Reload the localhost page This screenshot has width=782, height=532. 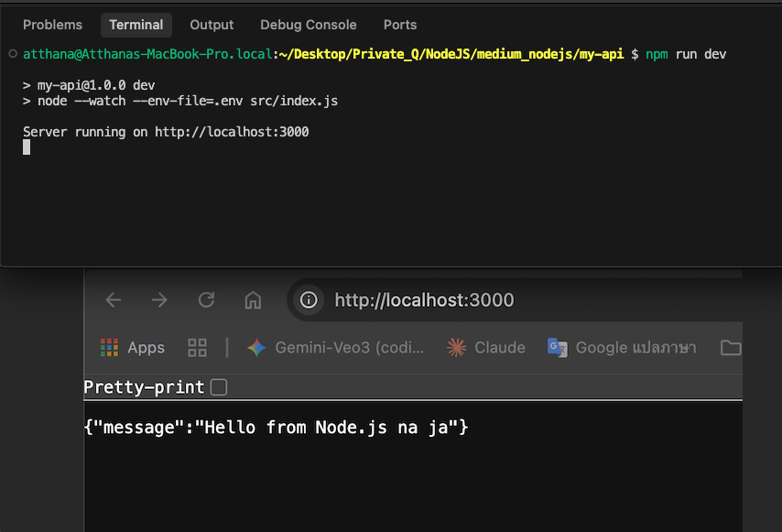coord(206,300)
